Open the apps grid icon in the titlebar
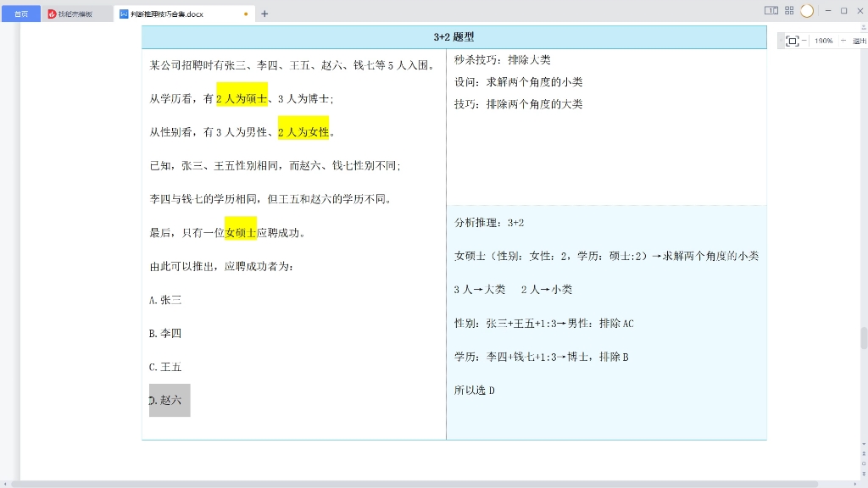868x488 pixels. click(789, 10)
